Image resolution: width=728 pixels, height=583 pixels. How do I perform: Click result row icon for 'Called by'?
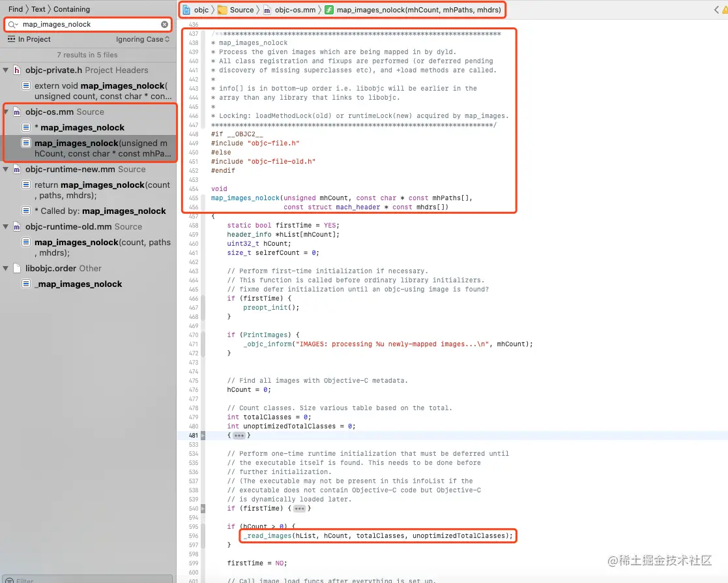(27, 211)
